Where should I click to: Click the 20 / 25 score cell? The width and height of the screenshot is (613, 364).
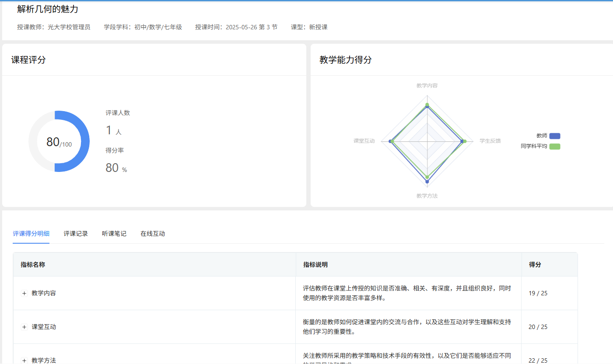click(538, 327)
